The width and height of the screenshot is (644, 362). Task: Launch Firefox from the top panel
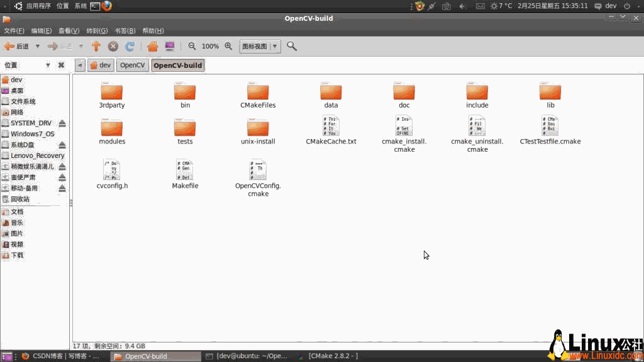click(x=107, y=6)
